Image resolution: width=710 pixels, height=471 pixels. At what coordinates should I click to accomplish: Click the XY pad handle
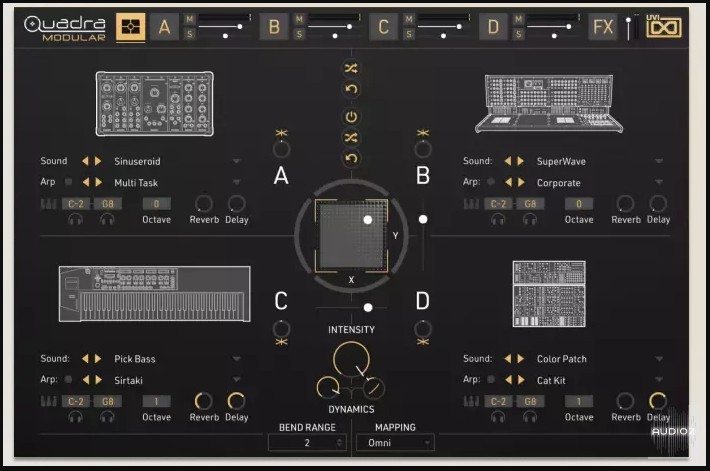click(x=368, y=220)
